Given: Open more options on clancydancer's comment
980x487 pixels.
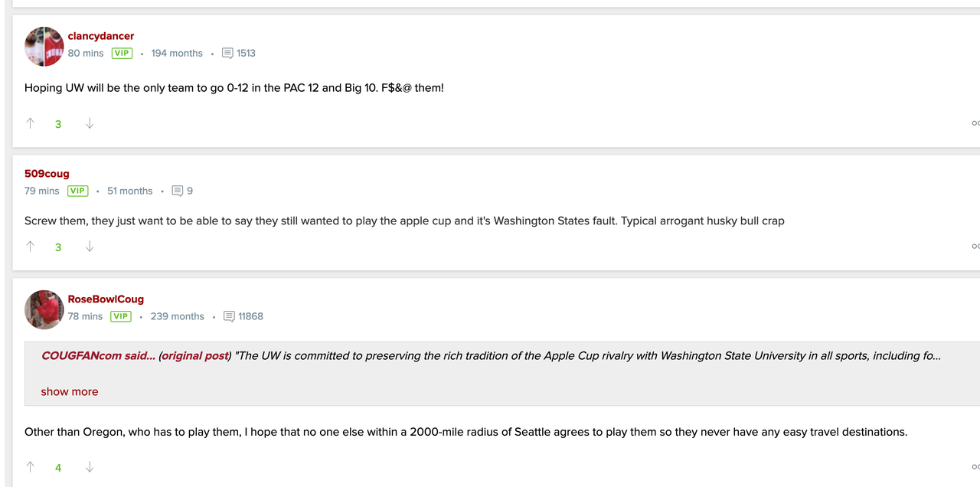Looking at the screenshot, I should tap(975, 123).
